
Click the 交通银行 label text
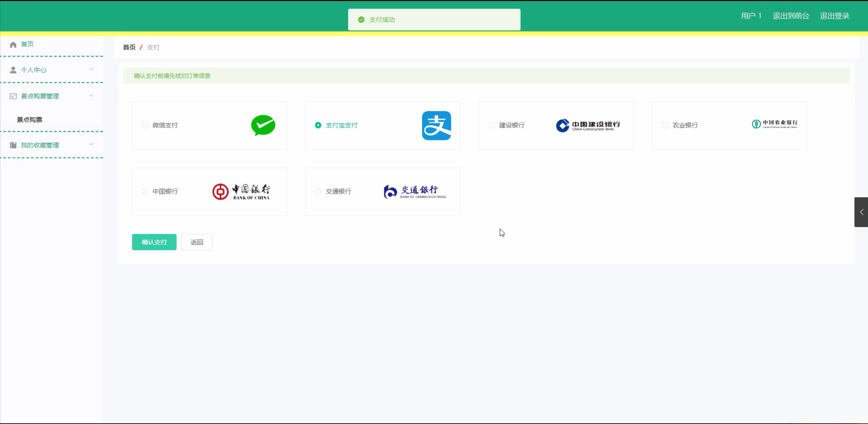[x=338, y=191]
